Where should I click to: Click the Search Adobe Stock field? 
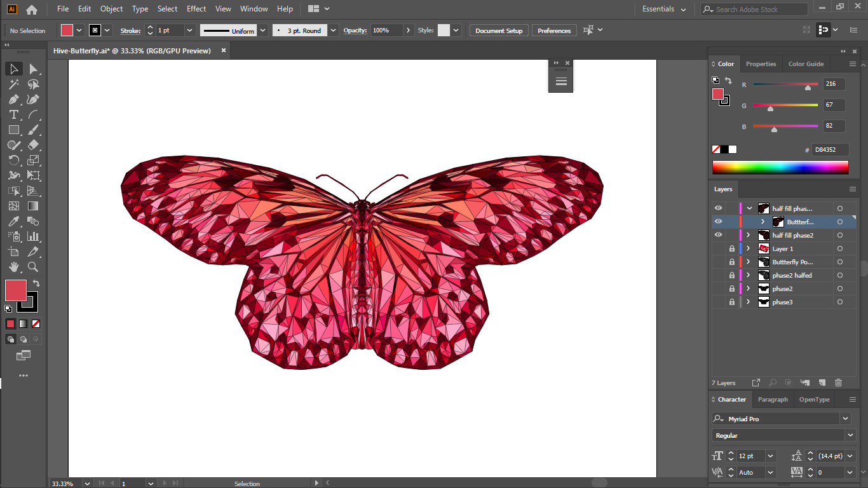754,9
